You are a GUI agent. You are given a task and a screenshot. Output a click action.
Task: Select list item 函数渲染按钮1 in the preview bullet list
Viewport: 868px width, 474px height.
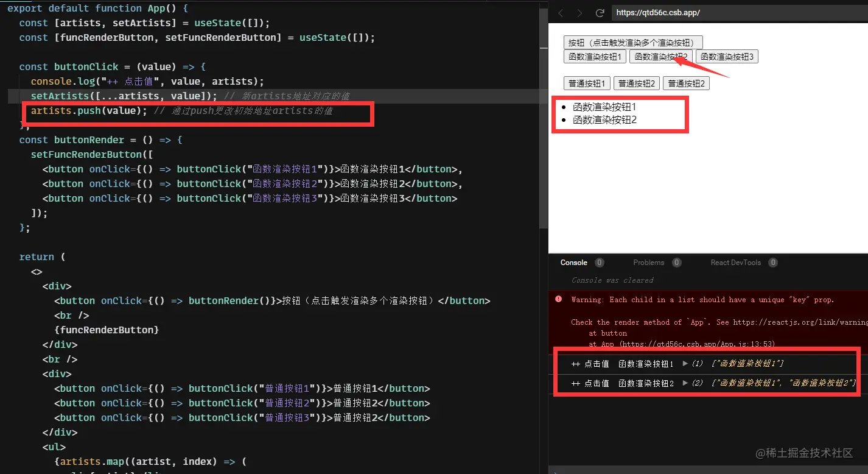tap(604, 107)
